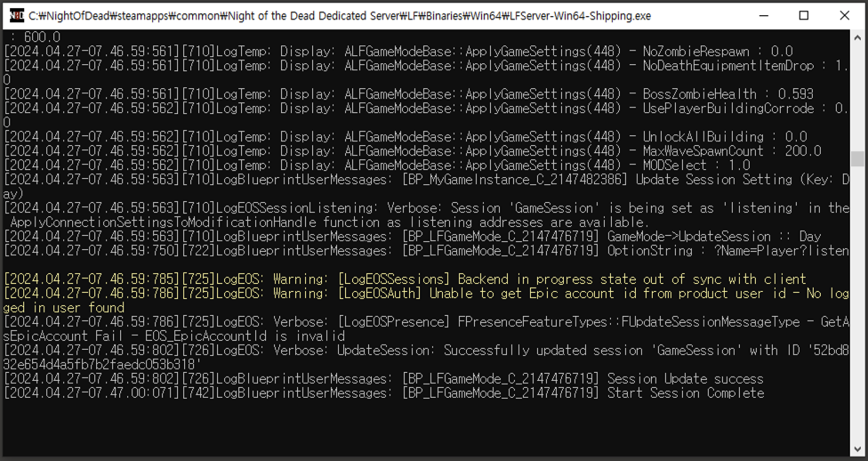This screenshot has width=868, height=461.
Task: Click the 'MaxWaveSpawnCount : 200.0' log line
Action: [x=413, y=151]
